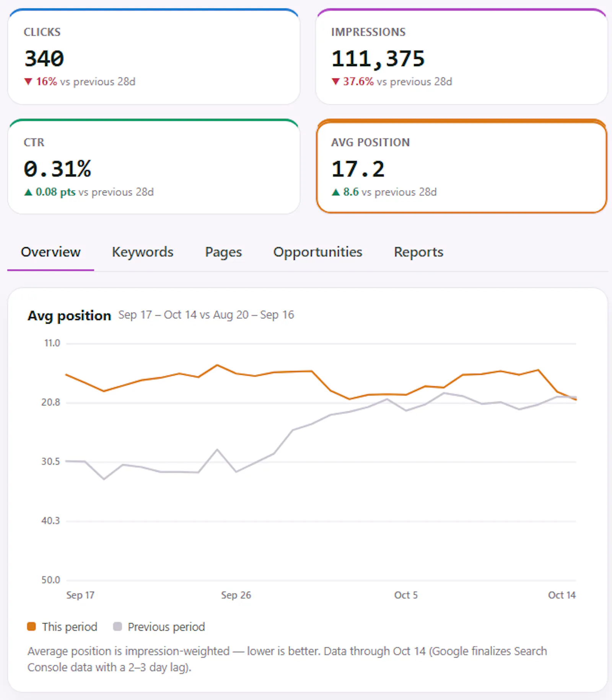Click the 30.5 y-axis label
This screenshot has width=612, height=700.
(x=51, y=461)
